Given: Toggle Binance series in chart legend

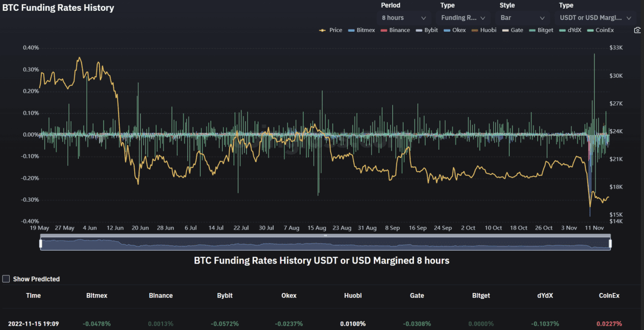Looking at the screenshot, I should coord(396,30).
